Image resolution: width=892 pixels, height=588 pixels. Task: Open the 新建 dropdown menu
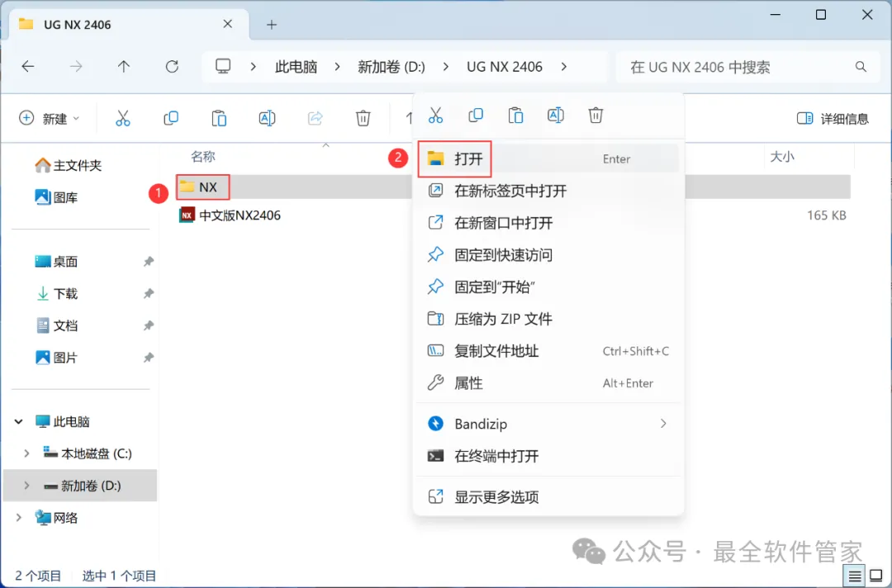[x=50, y=118]
